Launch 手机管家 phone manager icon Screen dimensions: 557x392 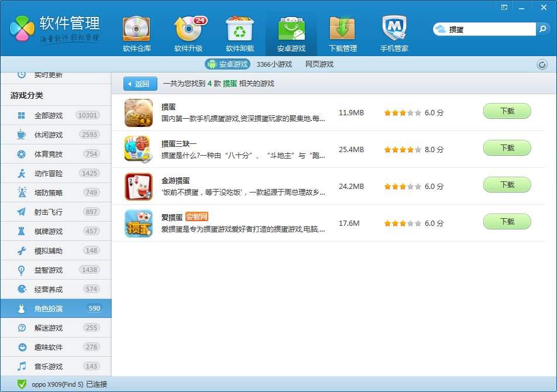point(394,29)
